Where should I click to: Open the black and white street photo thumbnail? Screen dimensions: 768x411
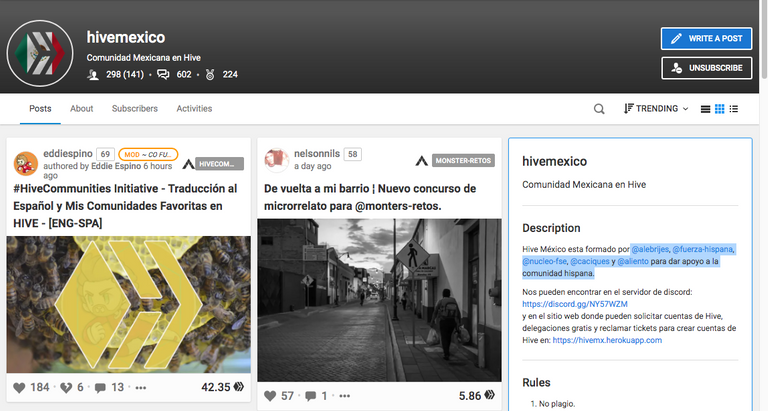click(380, 300)
